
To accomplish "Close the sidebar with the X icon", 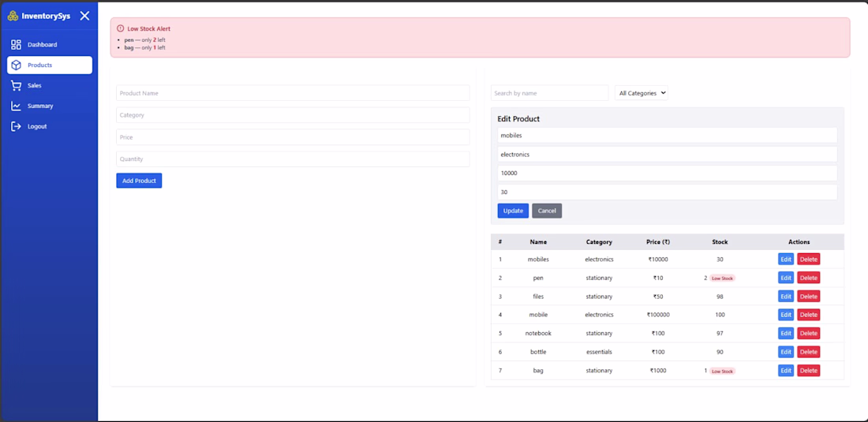I will point(84,16).
